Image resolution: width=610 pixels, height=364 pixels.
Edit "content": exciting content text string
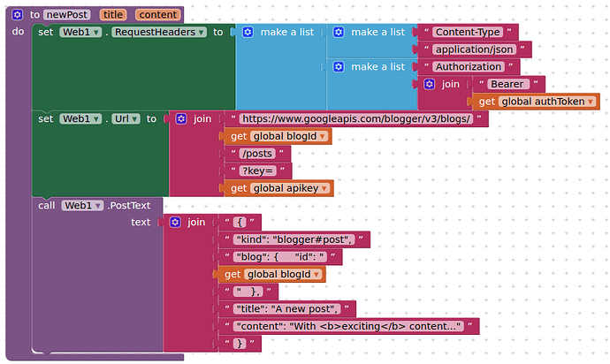tap(348, 326)
